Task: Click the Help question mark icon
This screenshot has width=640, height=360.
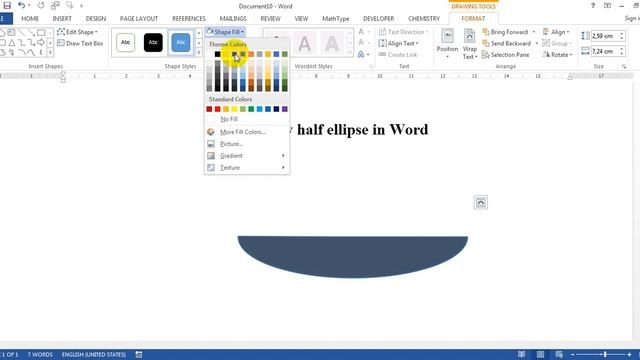Action: click(x=593, y=6)
